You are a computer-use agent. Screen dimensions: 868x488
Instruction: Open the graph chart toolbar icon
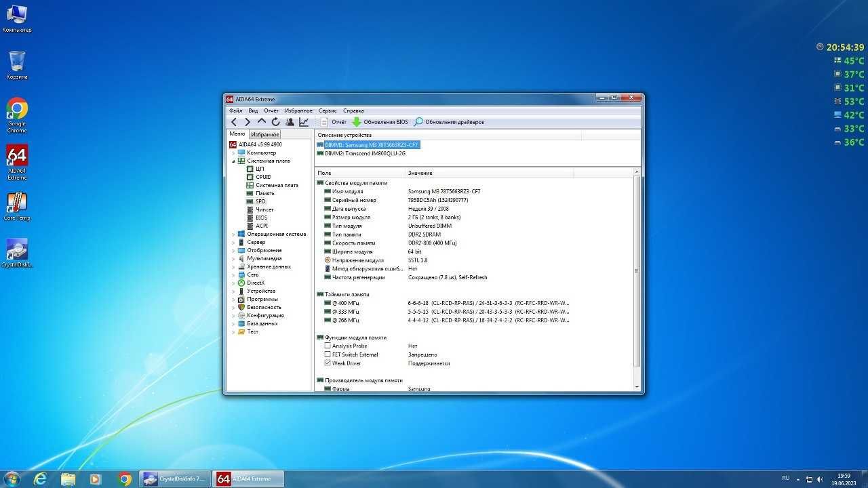[x=304, y=122]
